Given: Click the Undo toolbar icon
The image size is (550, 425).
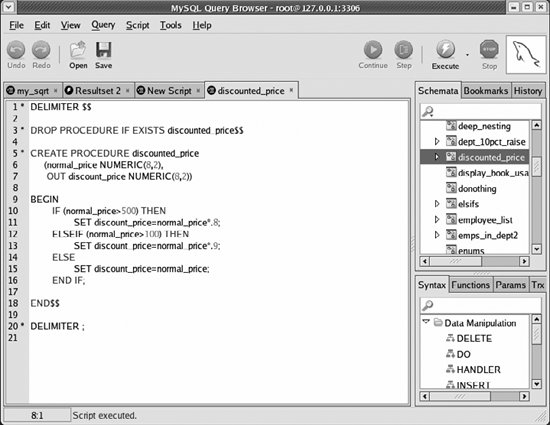Looking at the screenshot, I should [16, 50].
